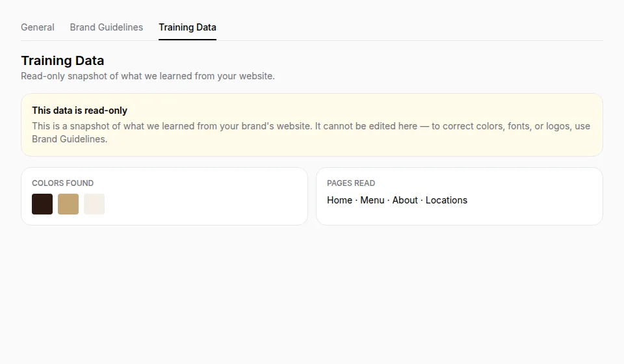
Task: Click Home in the pages read list
Action: click(339, 200)
